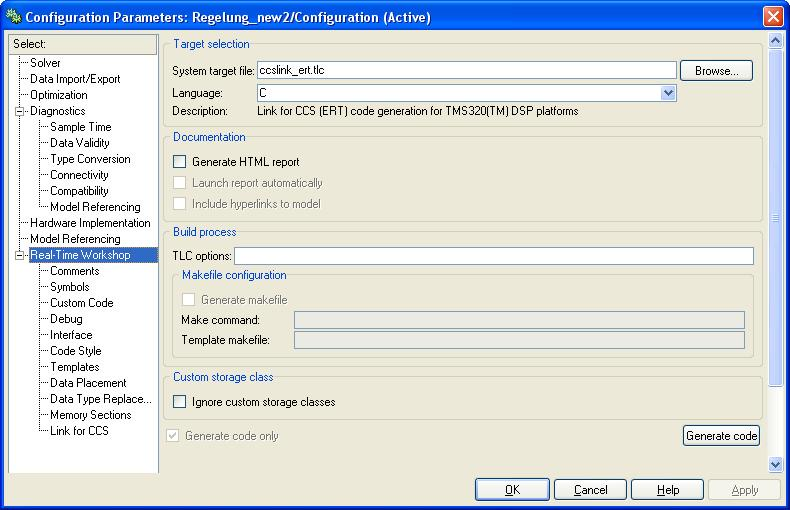Click the scrollbar down arrow
The height and width of the screenshot is (510, 790).
(x=776, y=464)
